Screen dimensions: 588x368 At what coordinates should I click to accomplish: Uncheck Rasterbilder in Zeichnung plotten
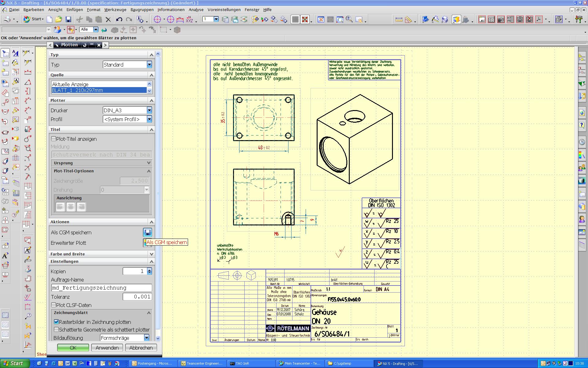click(x=56, y=322)
